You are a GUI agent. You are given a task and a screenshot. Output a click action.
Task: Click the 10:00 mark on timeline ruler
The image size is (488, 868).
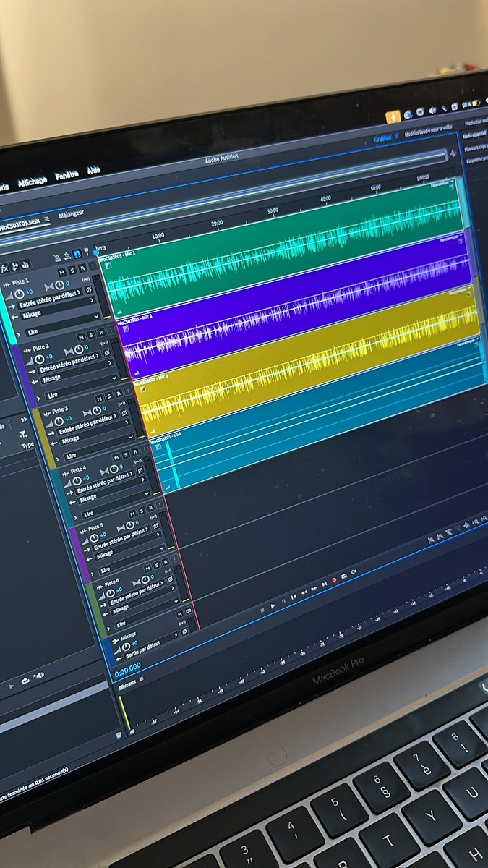tap(158, 237)
